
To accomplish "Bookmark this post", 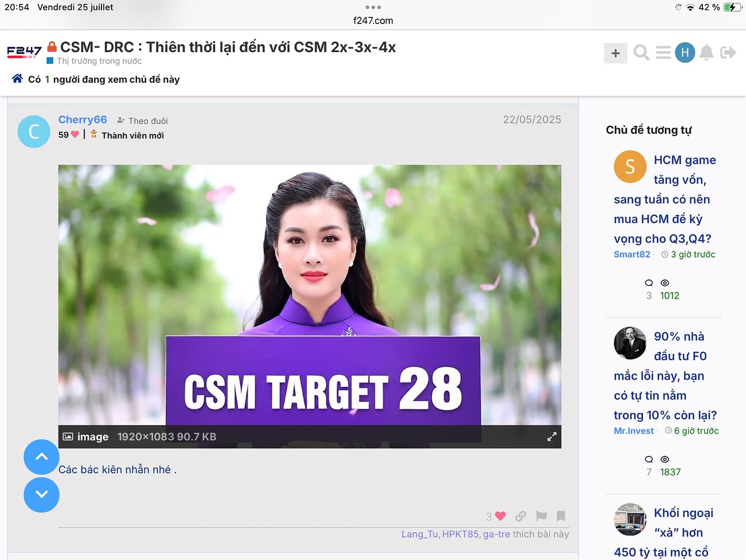I will (561, 516).
